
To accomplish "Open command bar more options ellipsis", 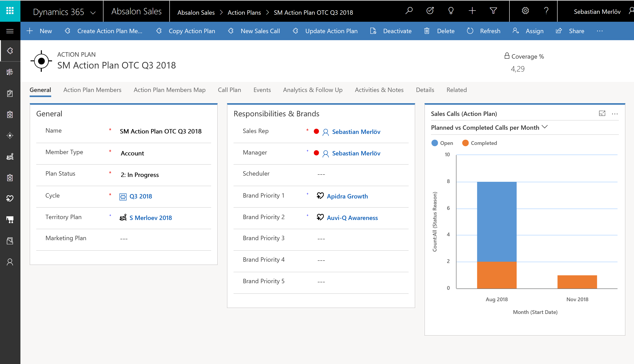I will (x=600, y=31).
